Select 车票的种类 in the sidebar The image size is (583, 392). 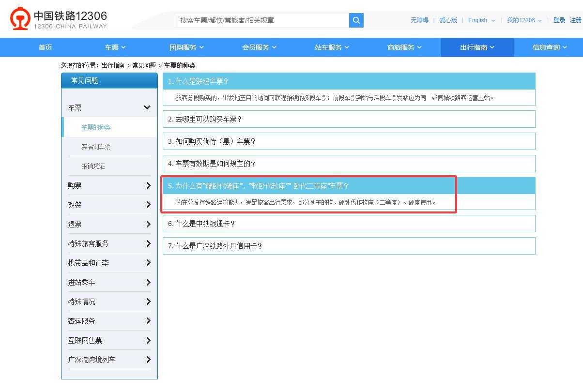(x=96, y=127)
